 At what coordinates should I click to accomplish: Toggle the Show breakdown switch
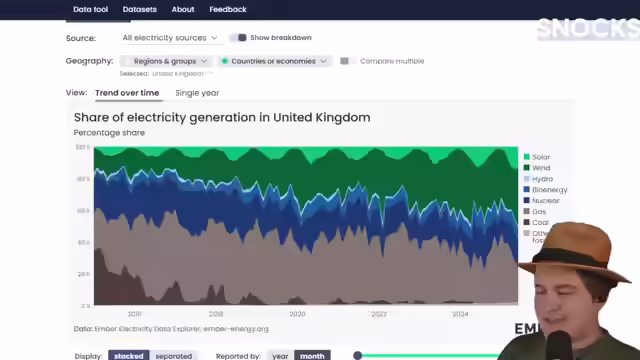click(239, 38)
